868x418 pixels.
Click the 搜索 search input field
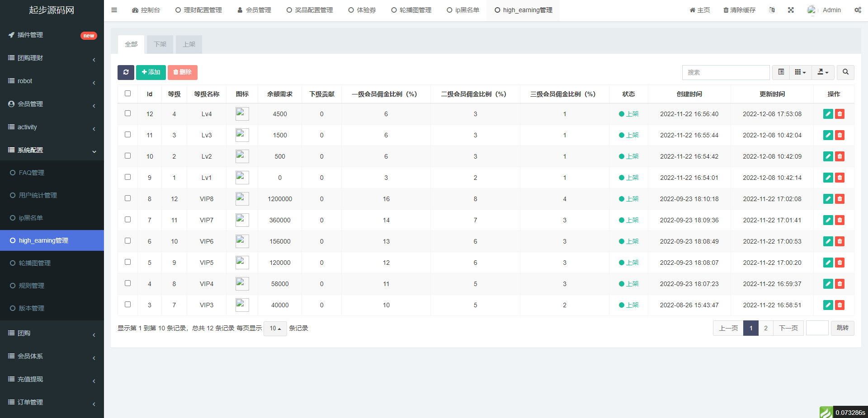[x=726, y=72]
